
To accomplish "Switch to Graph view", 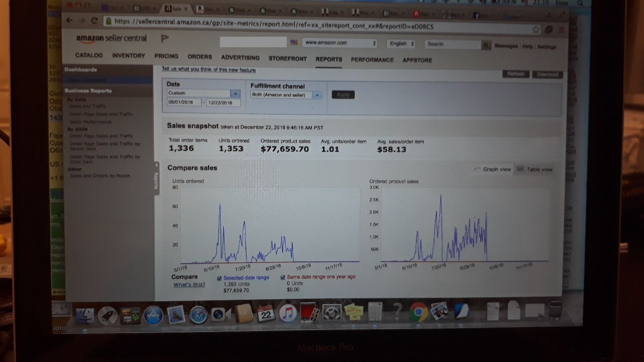I will (492, 169).
